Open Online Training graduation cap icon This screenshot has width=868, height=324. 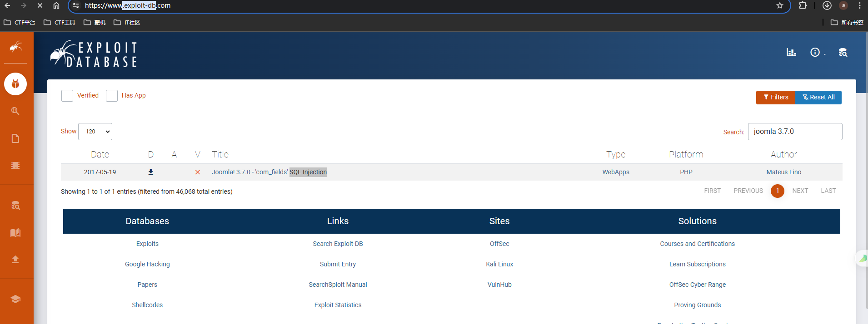pos(15,299)
